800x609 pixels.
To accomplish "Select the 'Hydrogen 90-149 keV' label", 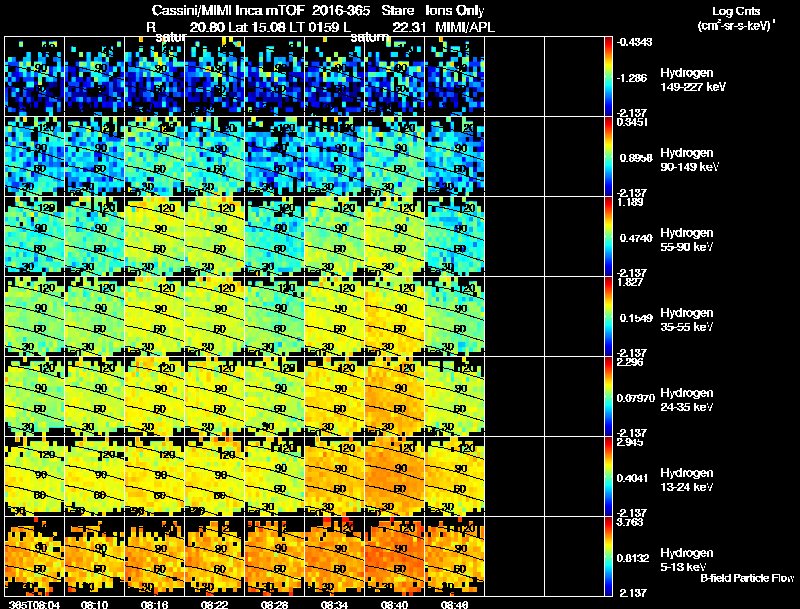I will [690, 160].
